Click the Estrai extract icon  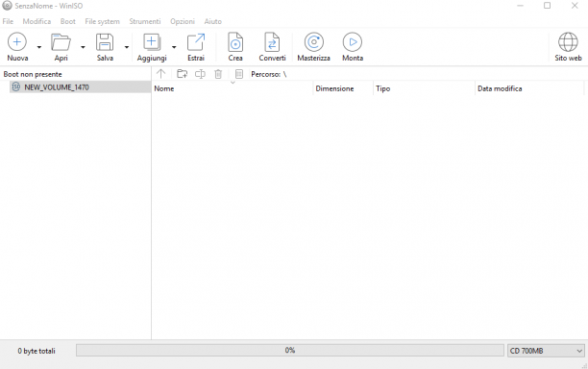(196, 42)
